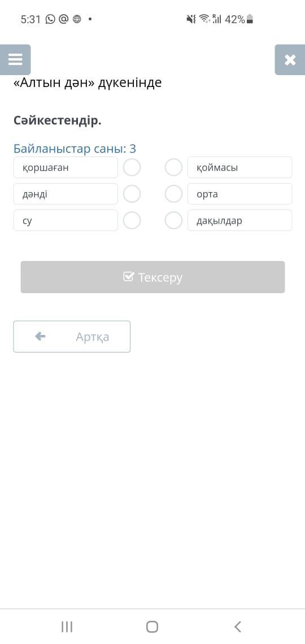Viewport: 305px width, 644px height.
Task: Click the Тексеру check button
Action: pos(152,277)
